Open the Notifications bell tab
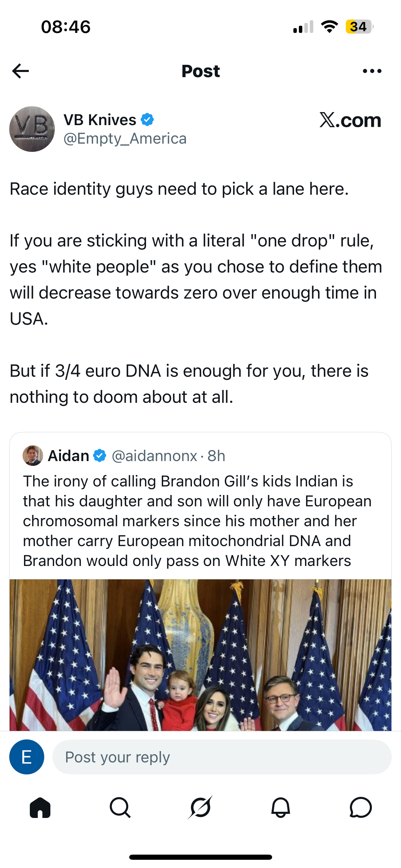Viewport: 401px width, 868px height. [281, 807]
